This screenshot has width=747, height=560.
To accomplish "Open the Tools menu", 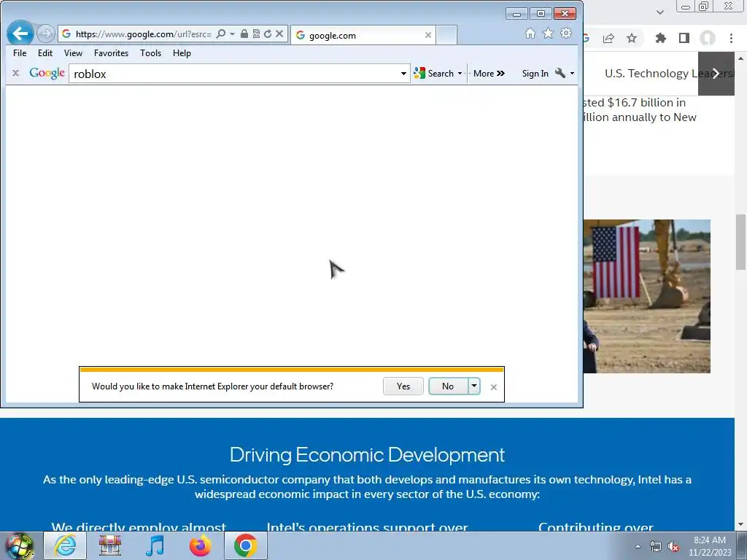I will coord(150,53).
